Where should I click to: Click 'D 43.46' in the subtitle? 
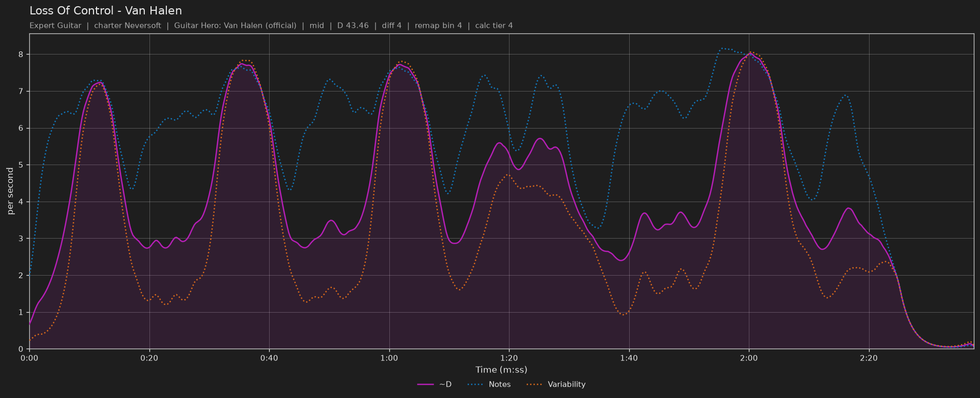[353, 26]
